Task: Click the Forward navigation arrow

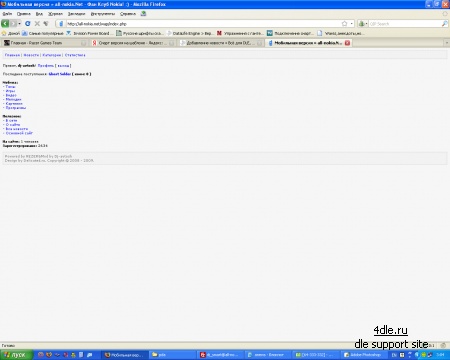Action: click(13, 24)
